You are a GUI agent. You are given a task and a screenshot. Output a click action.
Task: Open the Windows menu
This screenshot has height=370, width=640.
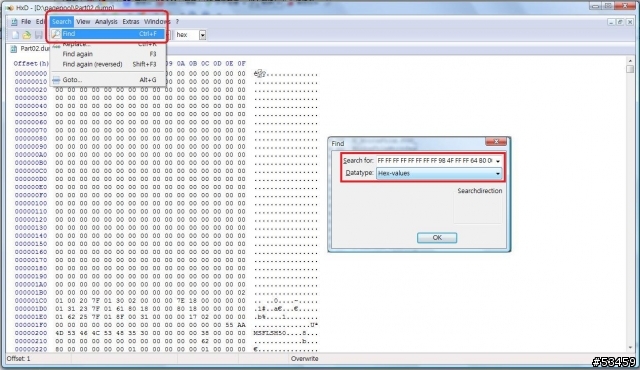tap(157, 22)
